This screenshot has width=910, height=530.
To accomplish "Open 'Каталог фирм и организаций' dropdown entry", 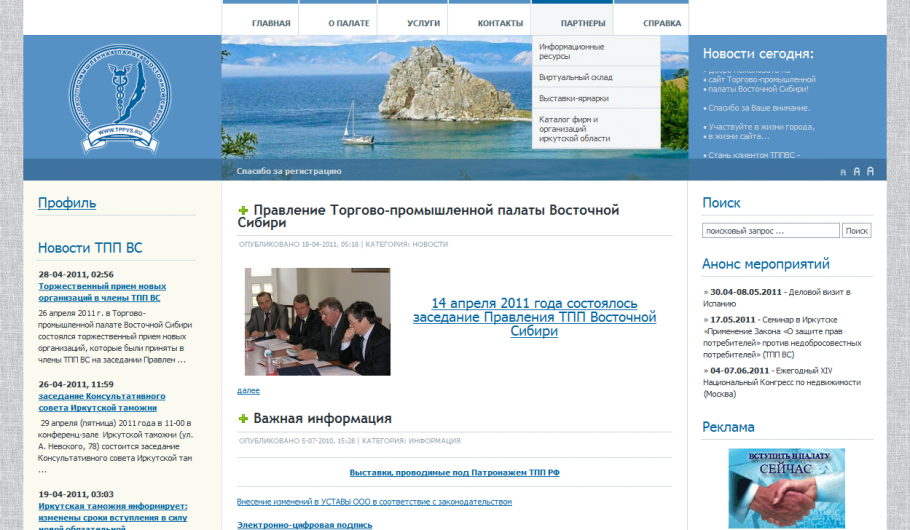I will click(573, 129).
